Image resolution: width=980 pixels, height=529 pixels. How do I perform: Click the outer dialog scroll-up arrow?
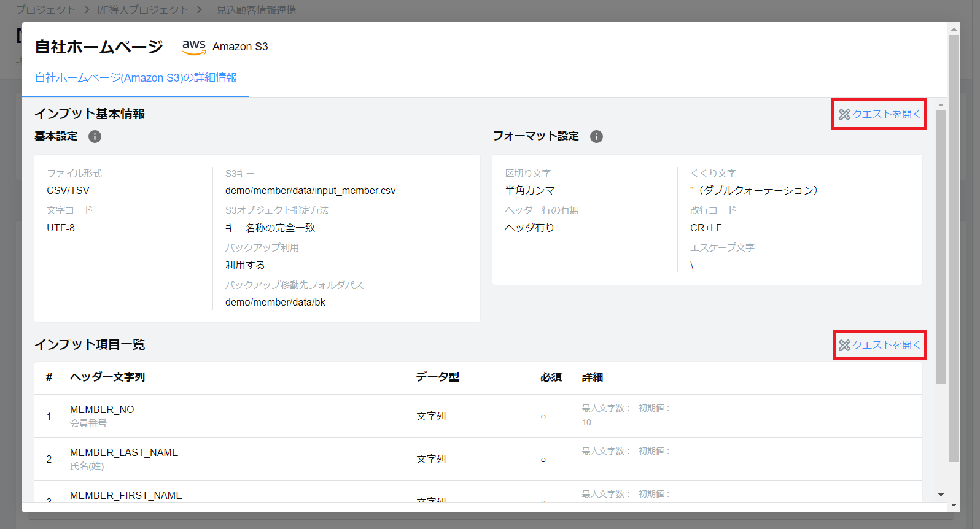(954, 29)
